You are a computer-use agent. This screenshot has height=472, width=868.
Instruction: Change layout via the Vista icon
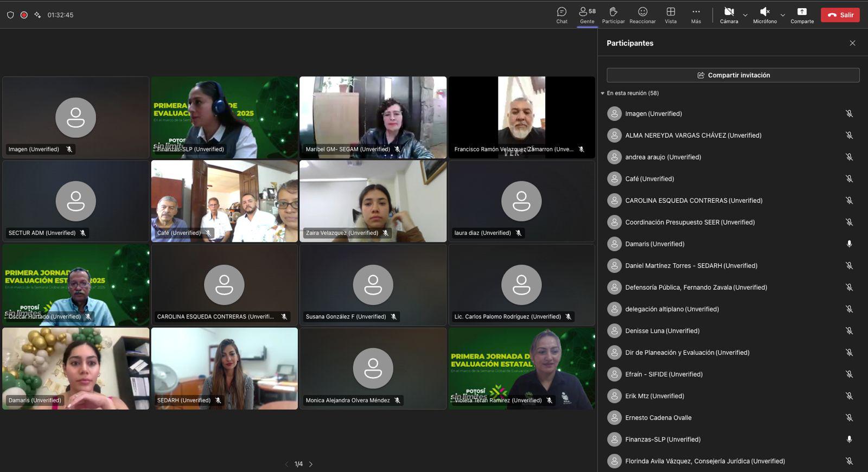click(671, 15)
